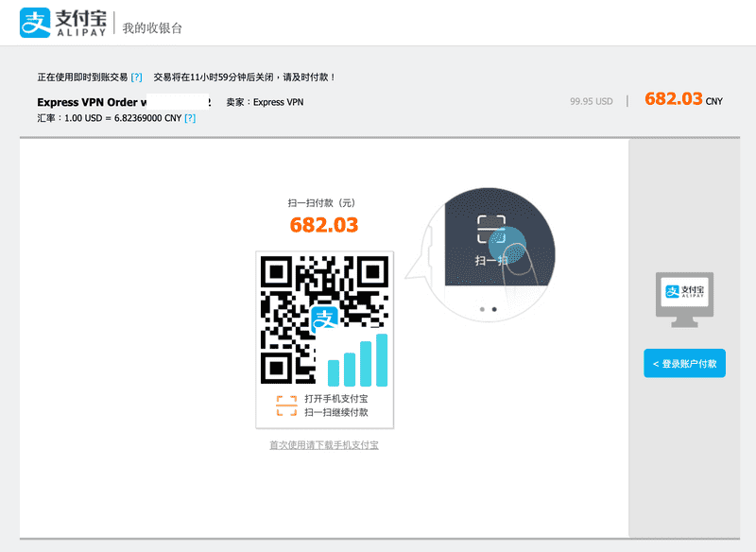Open the exchange rate [?] help link
The height and width of the screenshot is (552, 756).
pos(190,118)
